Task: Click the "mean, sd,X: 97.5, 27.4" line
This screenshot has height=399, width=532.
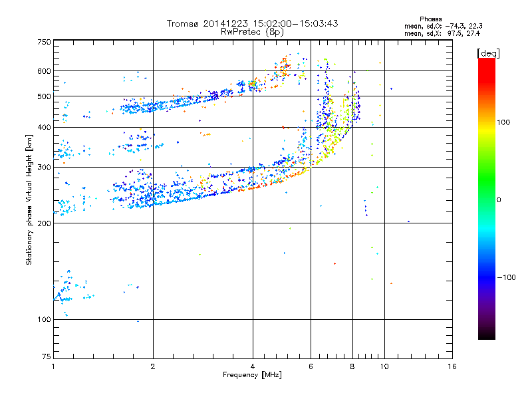Action: tap(442, 33)
